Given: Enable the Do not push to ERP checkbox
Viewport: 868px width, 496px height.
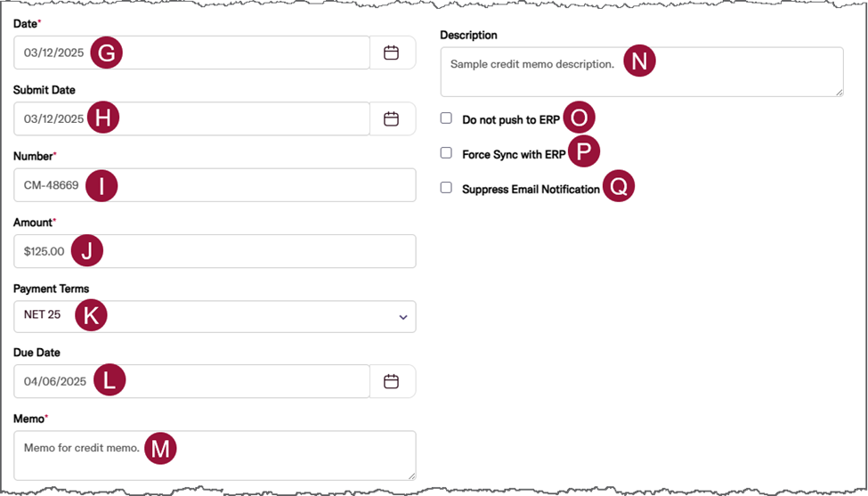Looking at the screenshot, I should tap(446, 118).
